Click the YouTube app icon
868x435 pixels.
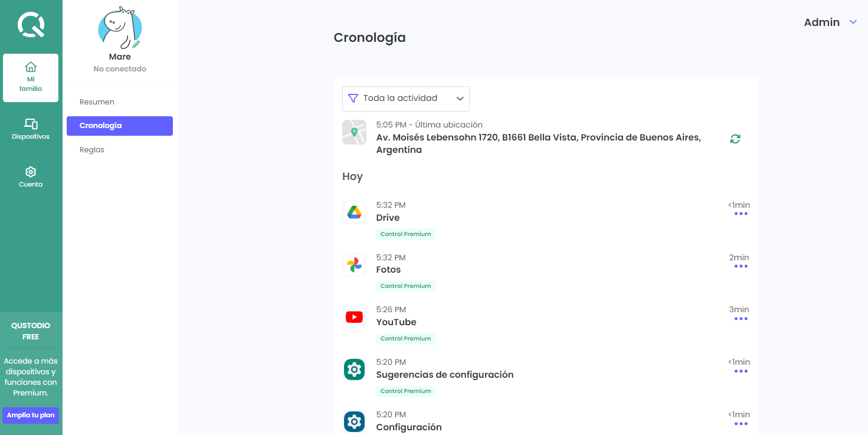[354, 318]
